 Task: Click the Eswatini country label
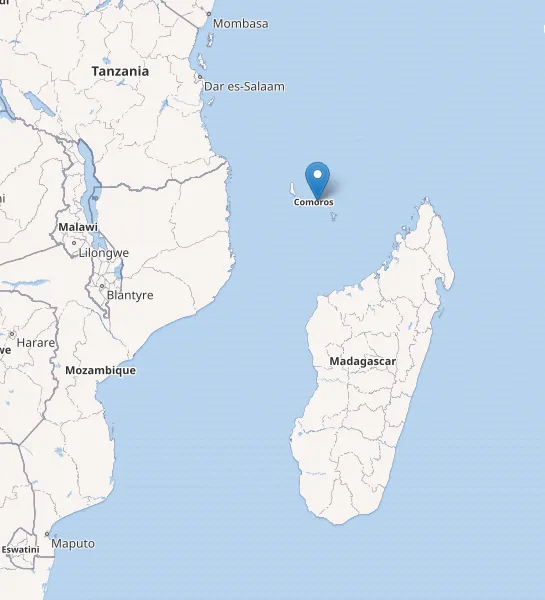pos(20,550)
